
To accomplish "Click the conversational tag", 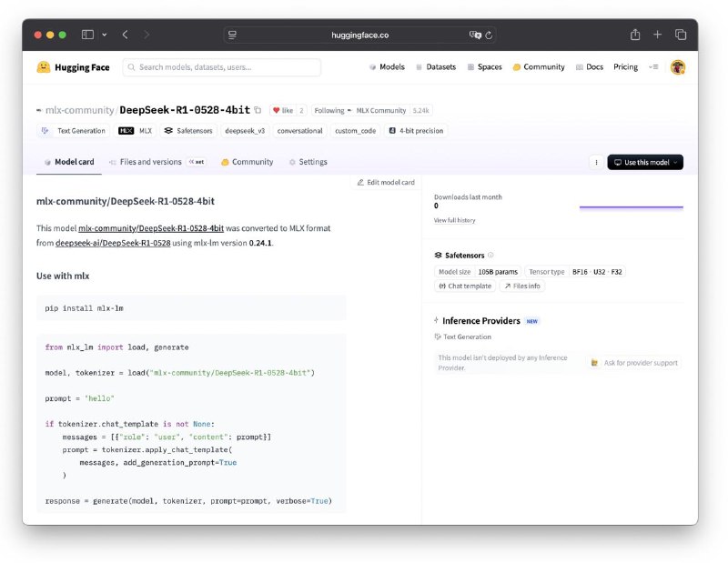I will 300,131.
